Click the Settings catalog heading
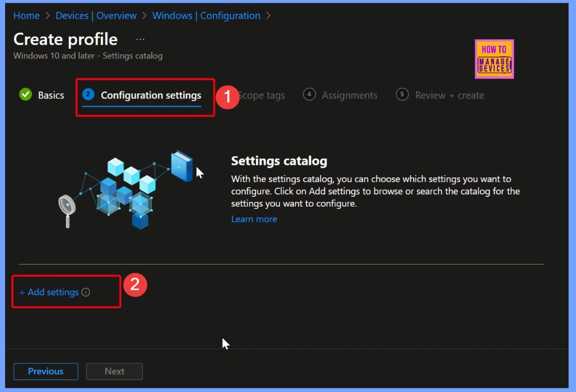 (279, 161)
